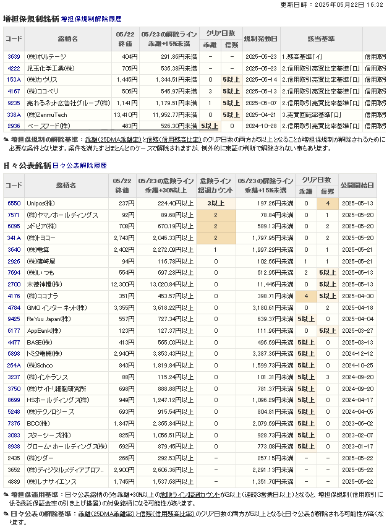Select the 3以上 danger count cell
Viewport: 392px width, 532px height.
[216, 204]
